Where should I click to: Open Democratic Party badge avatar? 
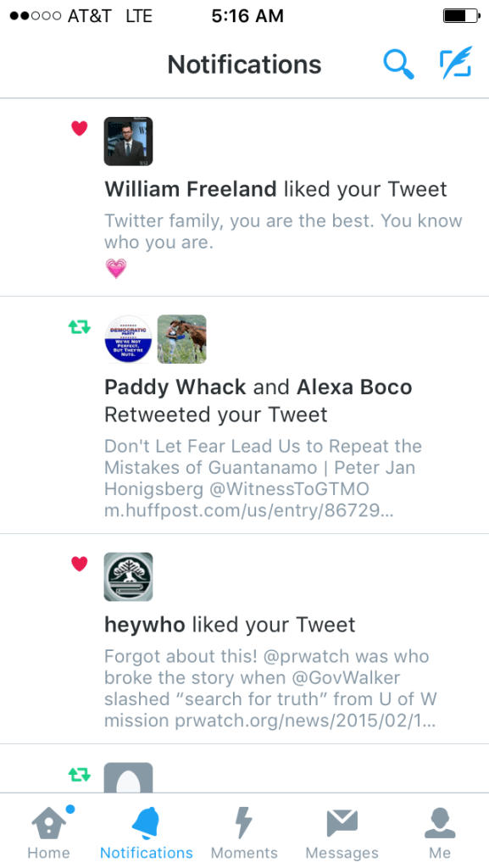coord(128,339)
